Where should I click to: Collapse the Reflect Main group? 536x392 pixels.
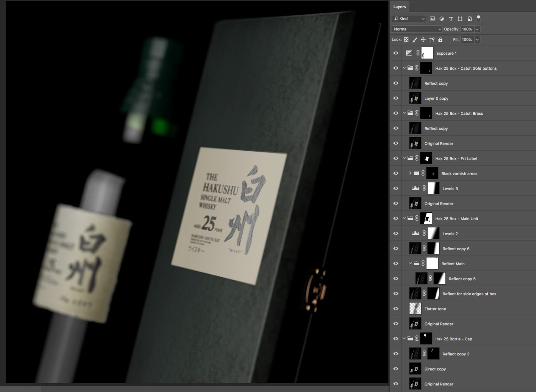coord(410,263)
